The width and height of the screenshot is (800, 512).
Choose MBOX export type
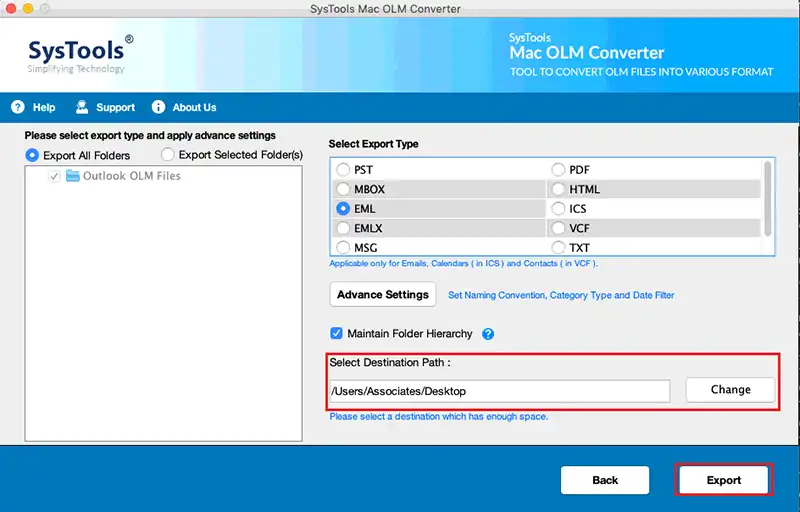coord(343,189)
